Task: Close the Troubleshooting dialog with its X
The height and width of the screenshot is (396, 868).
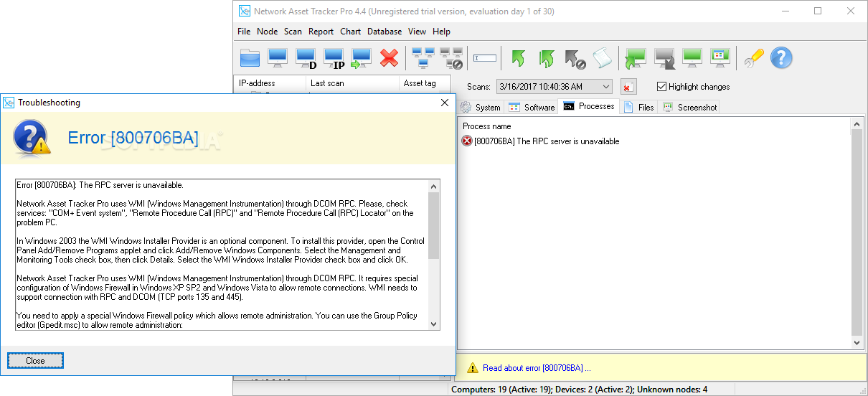Action: [x=444, y=103]
